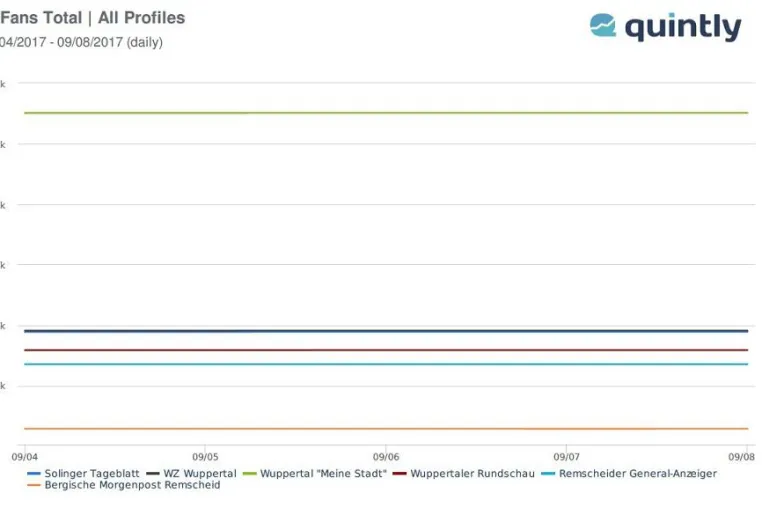Hide the Remscheider General-Anzeiger series
This screenshot has height=508, width=762.
[x=629, y=473]
